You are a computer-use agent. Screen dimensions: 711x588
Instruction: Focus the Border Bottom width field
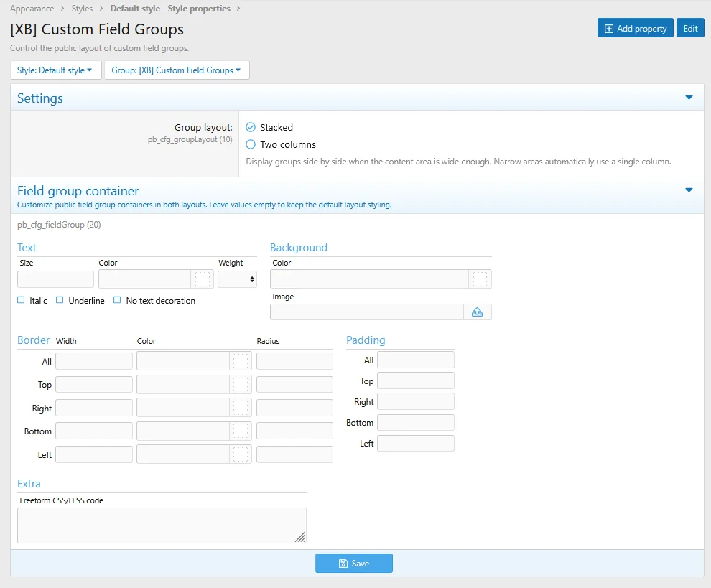tap(94, 431)
